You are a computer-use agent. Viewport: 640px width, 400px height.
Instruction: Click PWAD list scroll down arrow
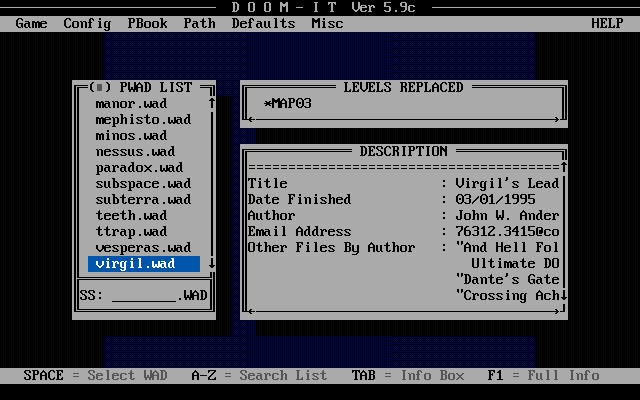pos(212,263)
